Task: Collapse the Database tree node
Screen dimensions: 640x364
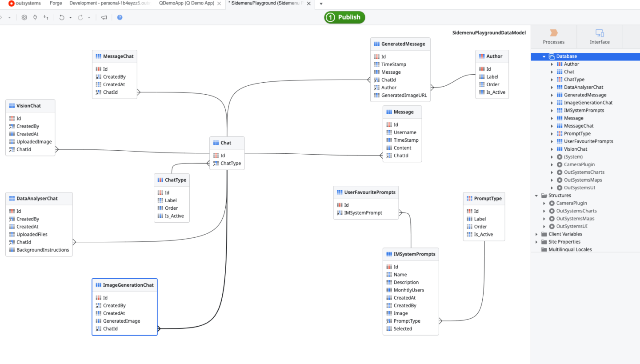Action: (544, 56)
